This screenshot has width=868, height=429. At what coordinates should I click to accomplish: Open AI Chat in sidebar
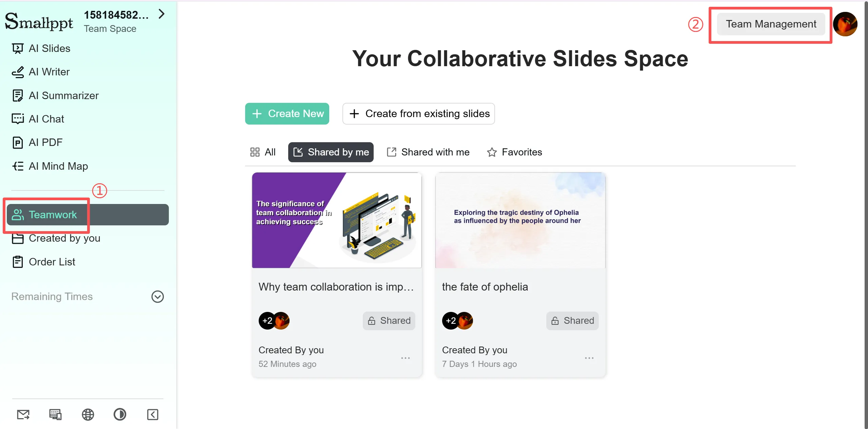coord(46,119)
